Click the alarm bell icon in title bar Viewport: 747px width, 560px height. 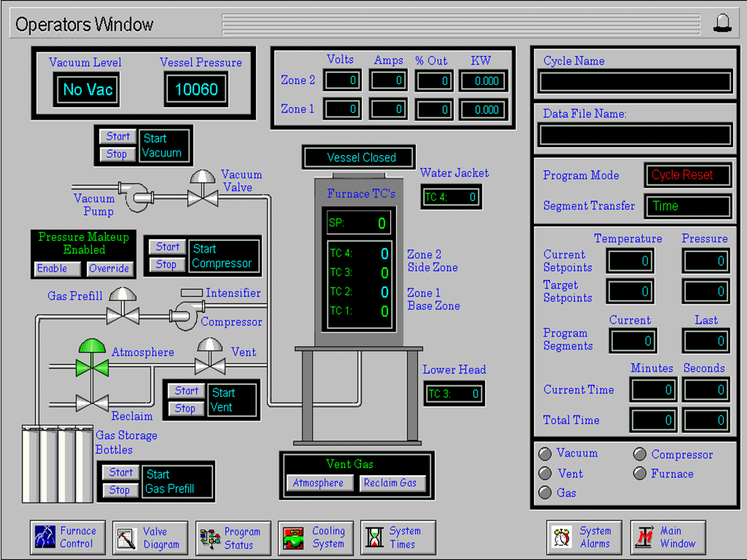pyautogui.click(x=722, y=23)
